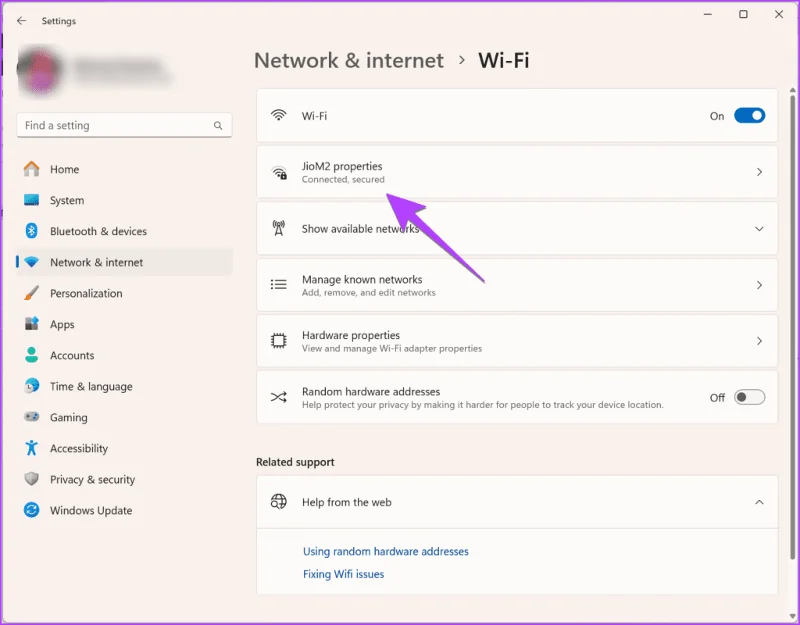
Task: Enable Random hardware addresses toggle
Action: (749, 397)
